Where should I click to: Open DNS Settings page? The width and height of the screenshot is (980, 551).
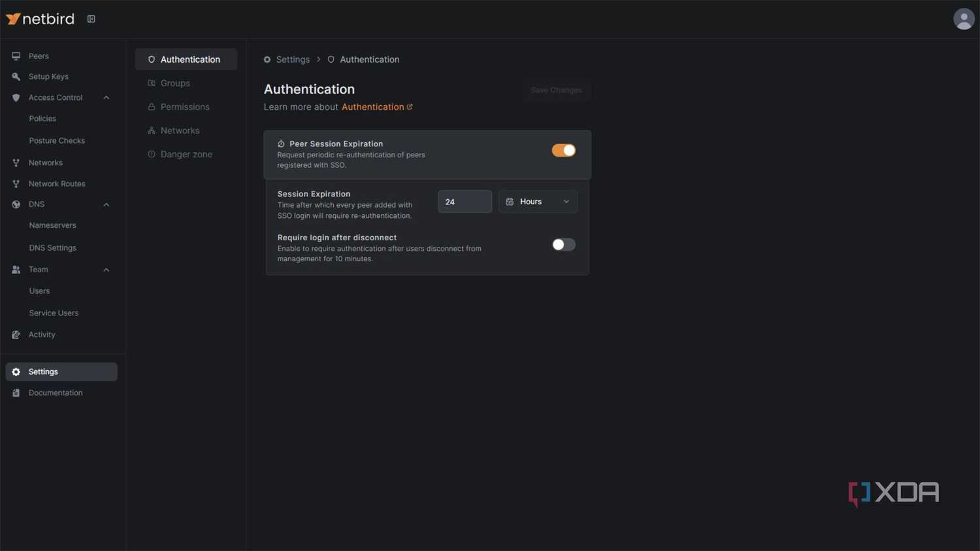pyautogui.click(x=52, y=248)
